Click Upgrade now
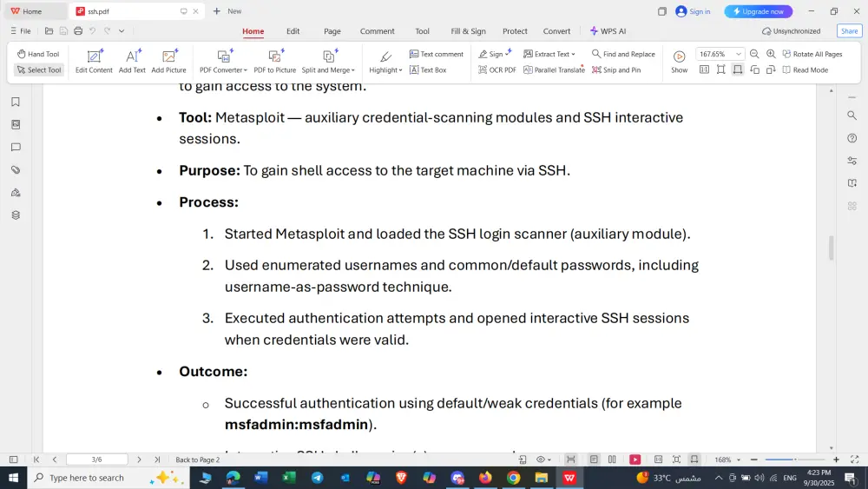 point(759,11)
